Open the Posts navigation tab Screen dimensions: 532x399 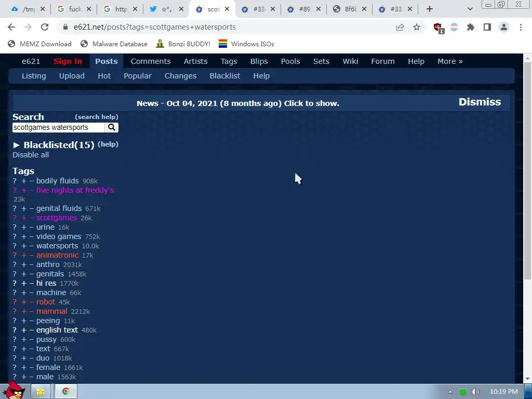click(x=106, y=61)
